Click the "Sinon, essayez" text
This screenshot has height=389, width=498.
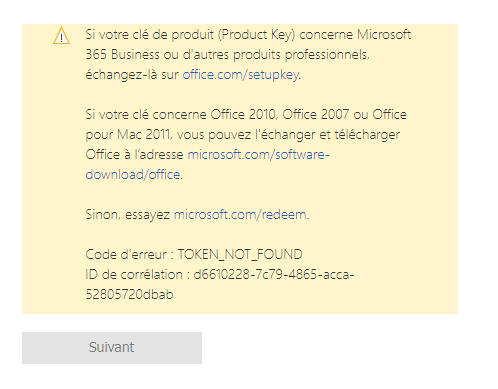click(x=128, y=214)
